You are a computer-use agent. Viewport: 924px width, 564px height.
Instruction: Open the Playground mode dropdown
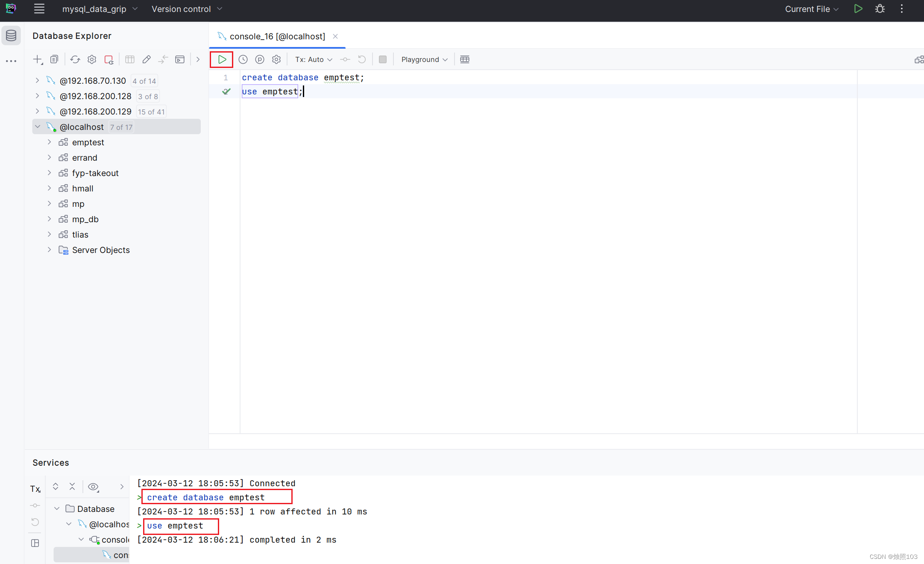tap(424, 59)
